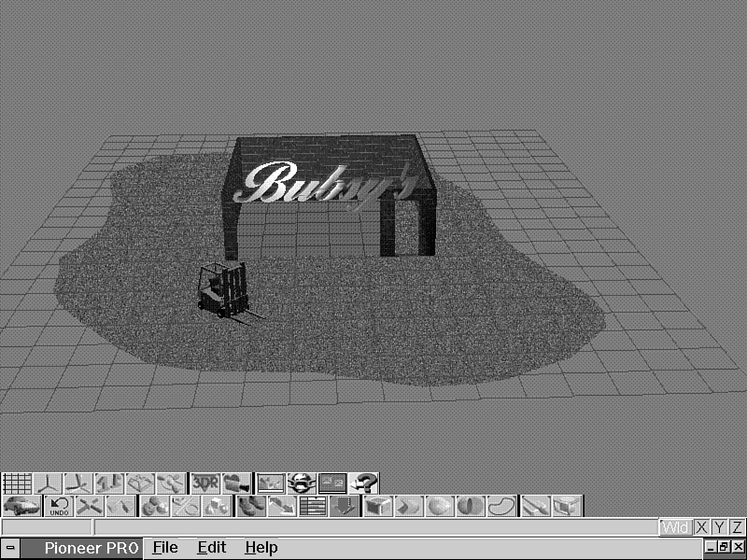Select the cube primitive tool
Image resolution: width=747 pixels, height=560 pixels.
377,507
